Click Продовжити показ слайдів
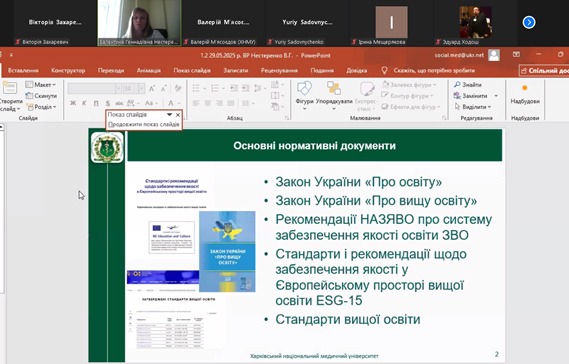The height and width of the screenshot is (364, 569). click(144, 124)
